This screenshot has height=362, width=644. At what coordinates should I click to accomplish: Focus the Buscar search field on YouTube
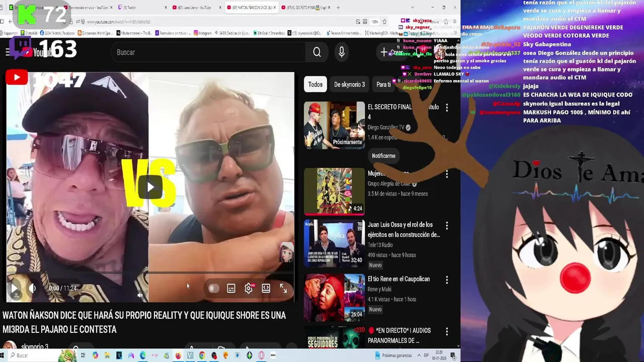pyautogui.click(x=207, y=52)
